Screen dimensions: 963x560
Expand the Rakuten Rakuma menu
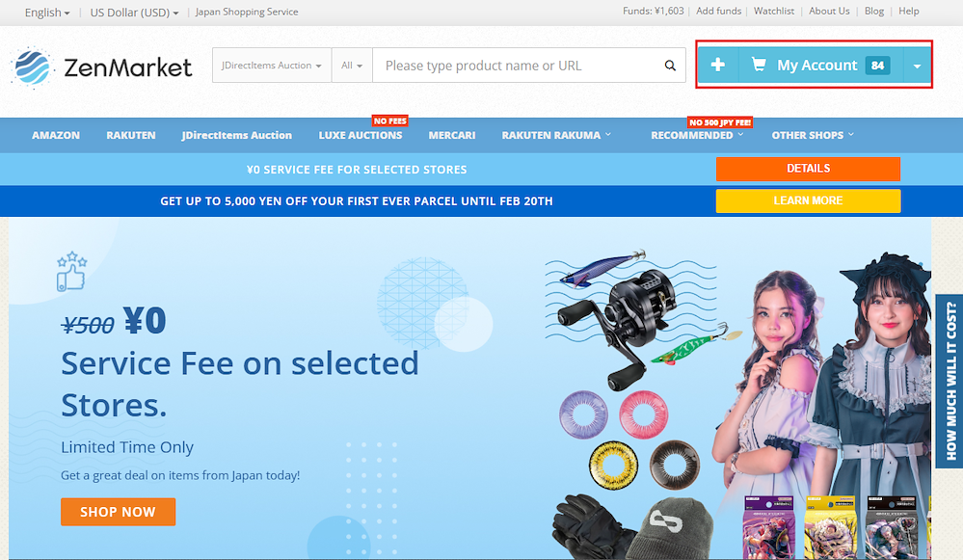point(556,135)
